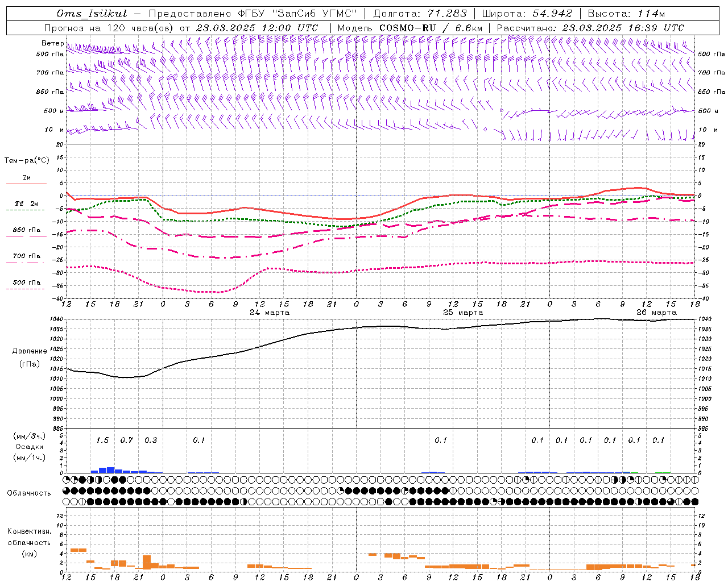Click the 26 марта date label
728x582 pixels.
(656, 313)
